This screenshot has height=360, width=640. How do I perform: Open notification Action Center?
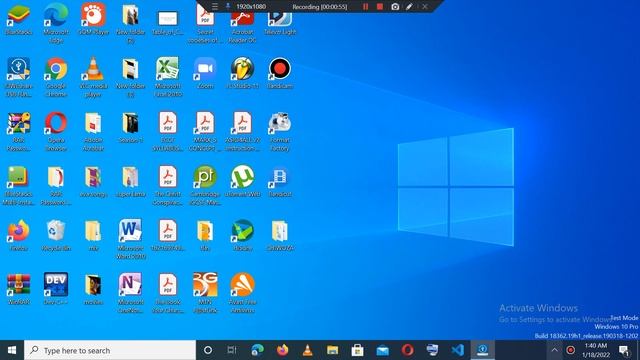pyautogui.click(x=624, y=350)
